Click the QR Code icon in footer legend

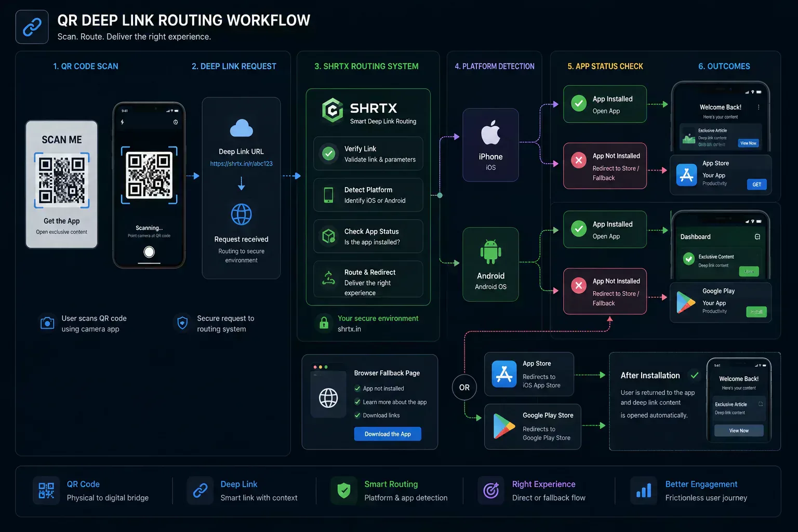pyautogui.click(x=46, y=490)
